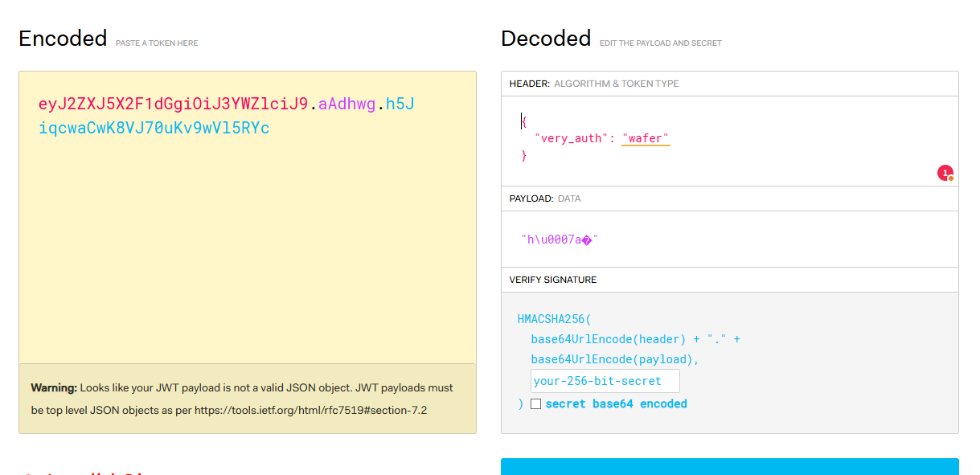Screen dimensions: 980x475
Task: Click the "Edit the payload and secret" subtitle
Action: (660, 43)
